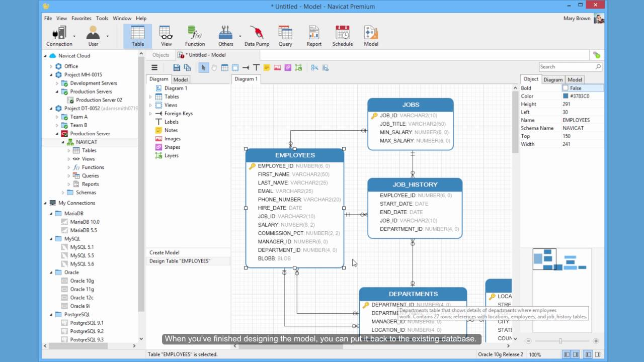This screenshot has width=644, height=362.
Task: Open the Function objects icon
Action: tap(195, 36)
